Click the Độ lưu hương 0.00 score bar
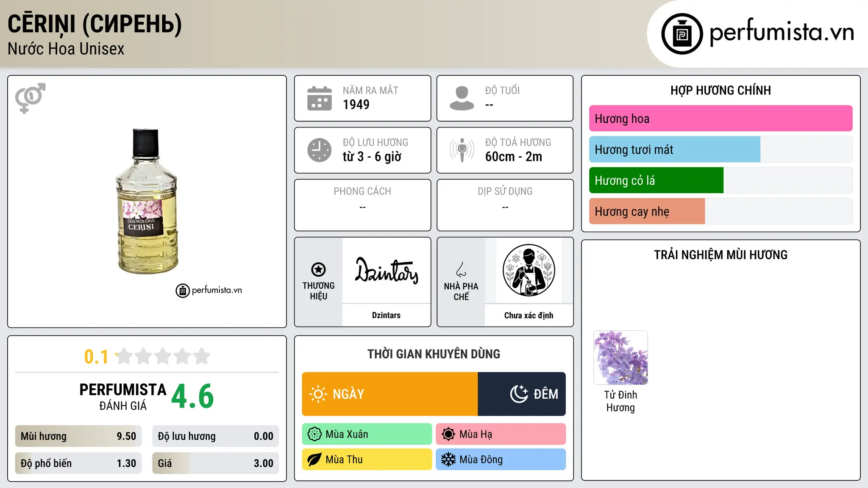Viewport: 868px width, 488px height. [x=215, y=436]
